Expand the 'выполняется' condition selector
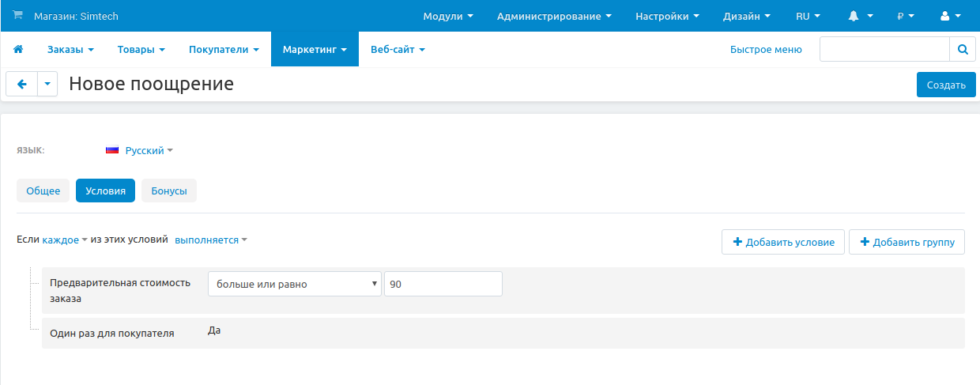980x385 pixels. pyautogui.click(x=210, y=240)
